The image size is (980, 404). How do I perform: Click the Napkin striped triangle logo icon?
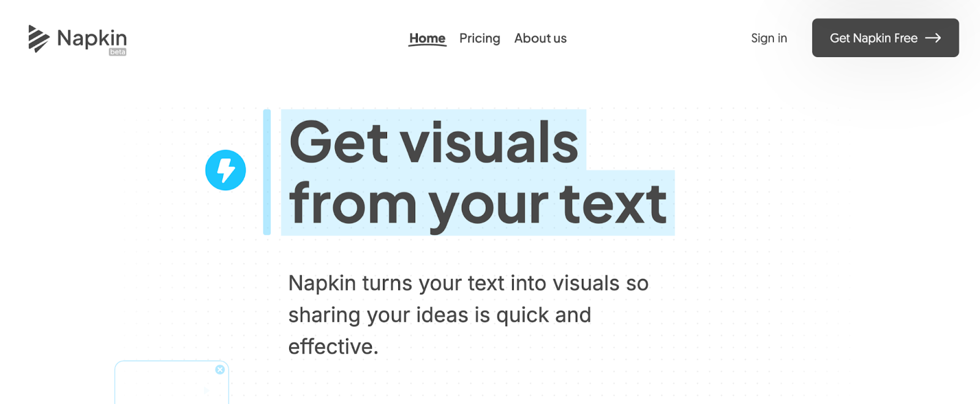pos(38,38)
